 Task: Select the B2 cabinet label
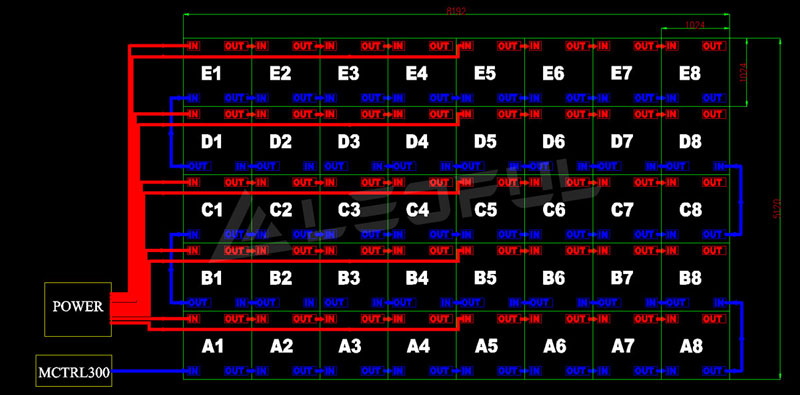[x=280, y=278]
